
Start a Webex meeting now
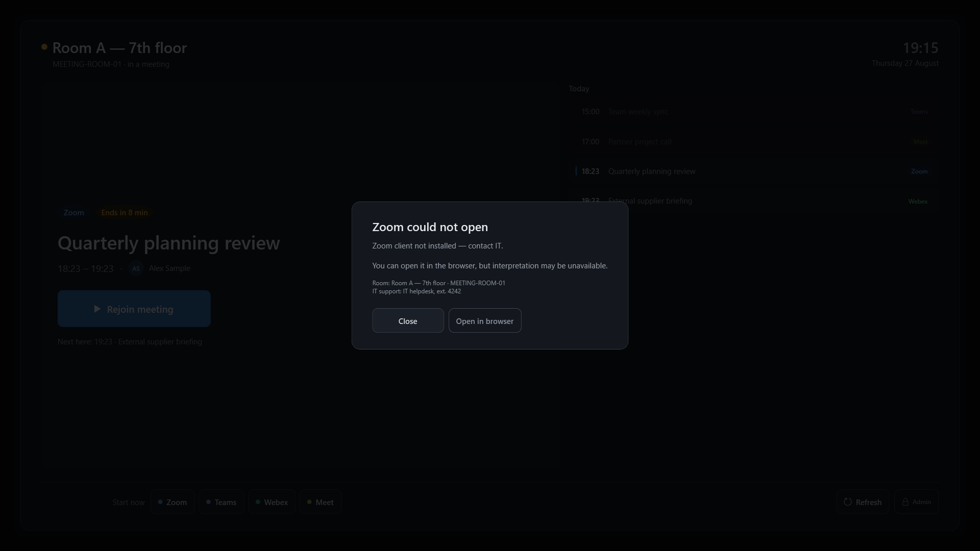point(272,502)
